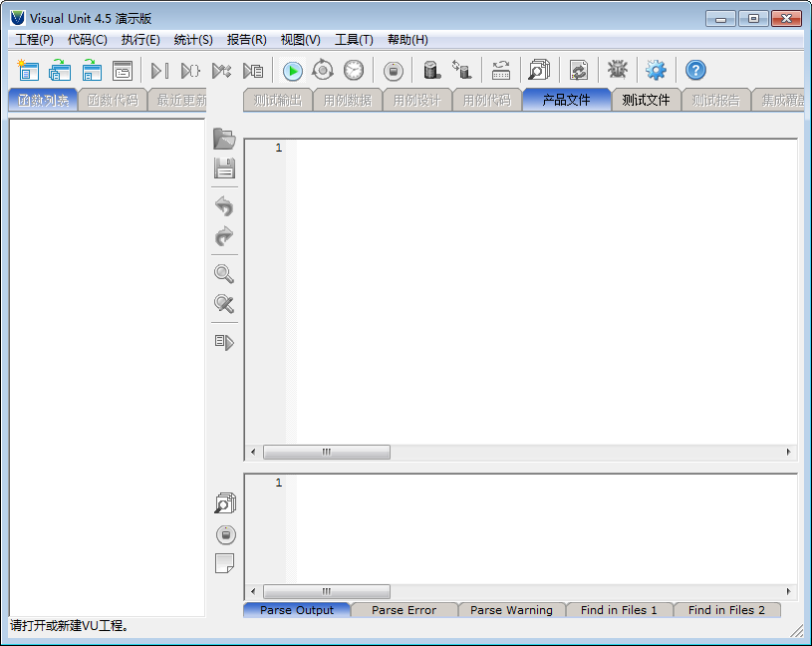Screen dimensions: 812x646
Task: Click the triangle with braces icon
Action: click(190, 71)
